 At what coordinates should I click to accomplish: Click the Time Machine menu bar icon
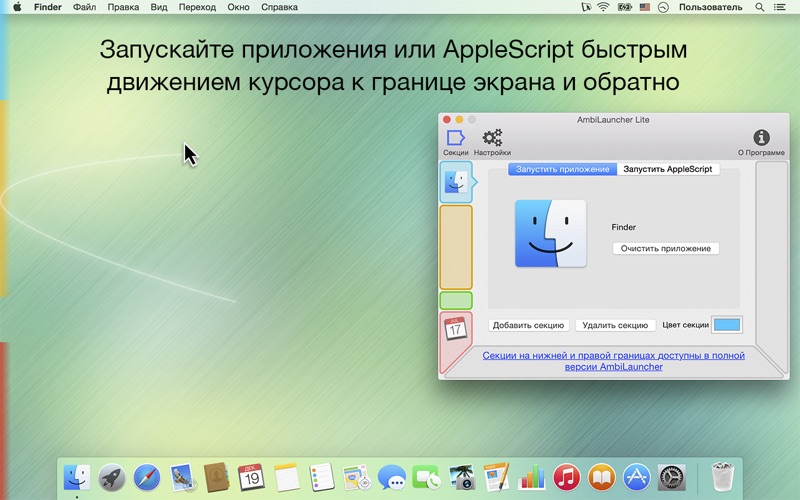tap(663, 7)
